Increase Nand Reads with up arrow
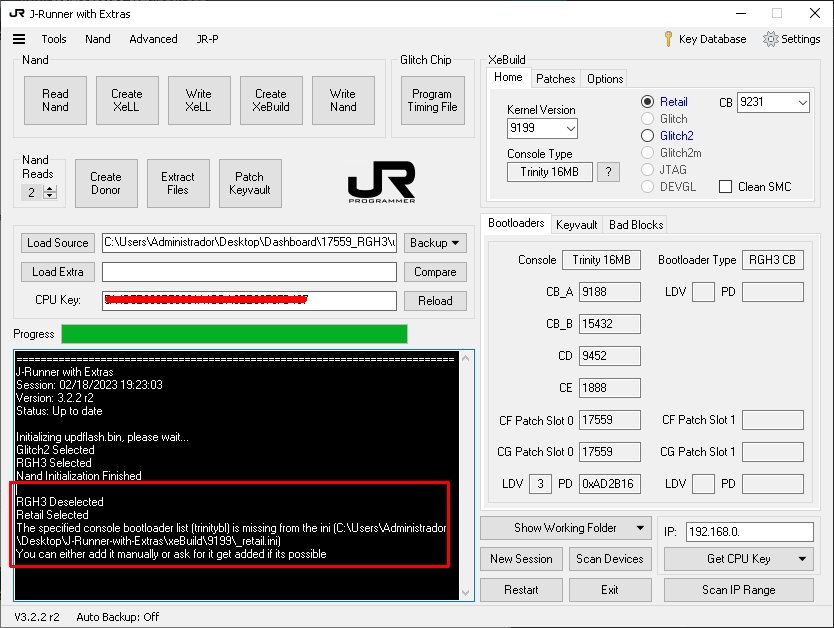The height and width of the screenshot is (628, 834). 50,189
